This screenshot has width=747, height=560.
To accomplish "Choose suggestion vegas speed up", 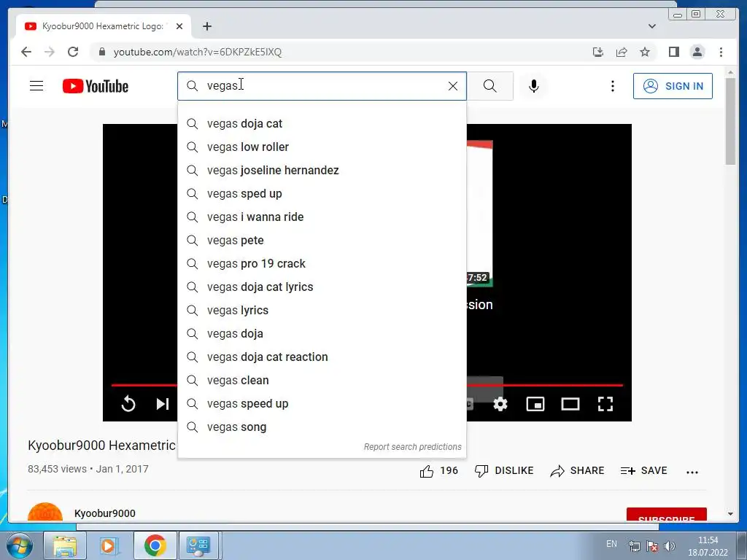I will tap(322, 404).
